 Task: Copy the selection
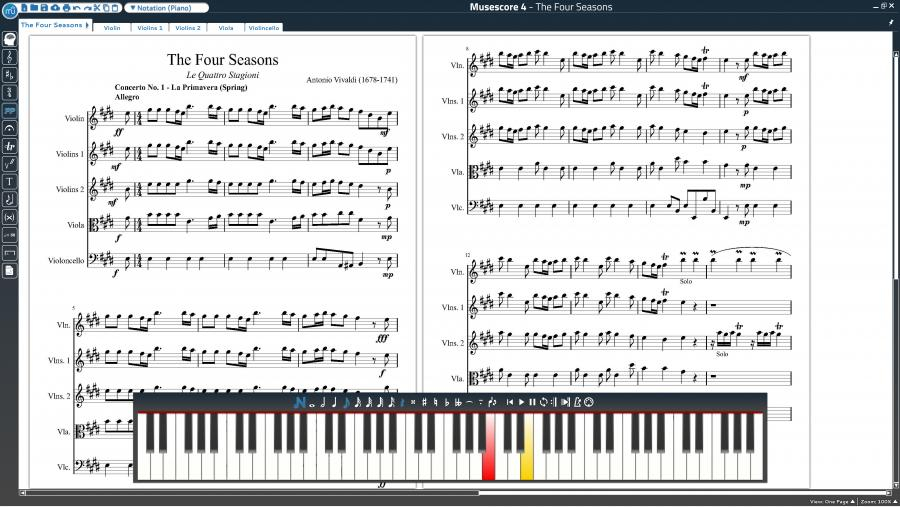coord(106,8)
